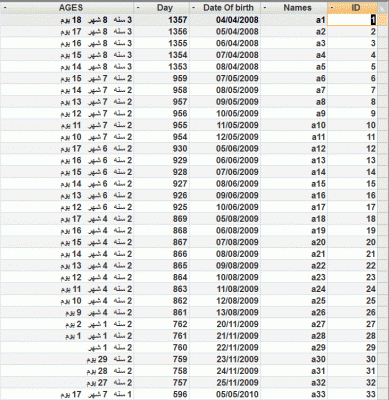389x400 pixels.
Task: Click the AGES cell in row a29
Action: (x=67, y=347)
